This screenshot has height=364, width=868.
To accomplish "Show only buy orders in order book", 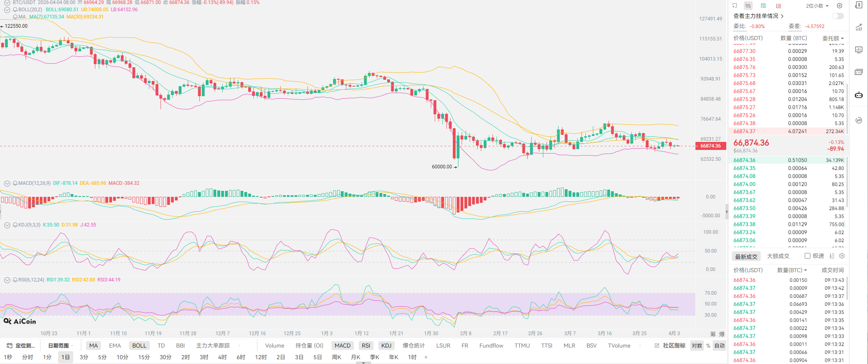I will (x=764, y=6).
